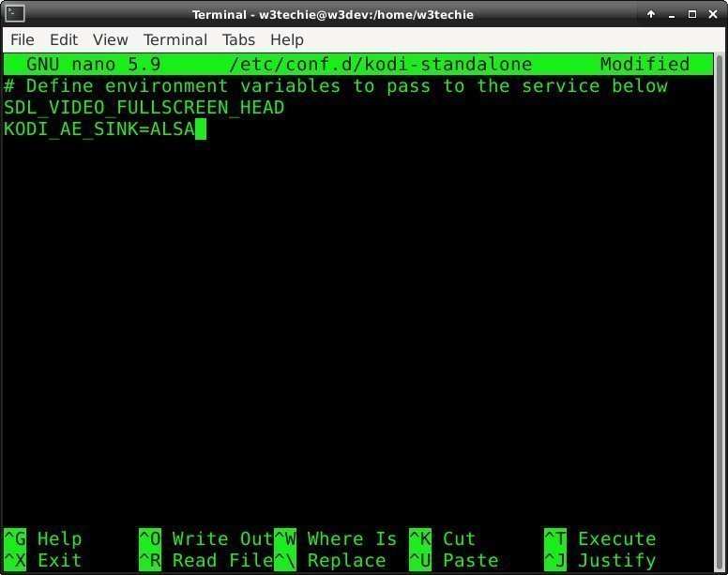Maximize the terminal window
Viewport: 728px width, 575px height.
(691, 14)
